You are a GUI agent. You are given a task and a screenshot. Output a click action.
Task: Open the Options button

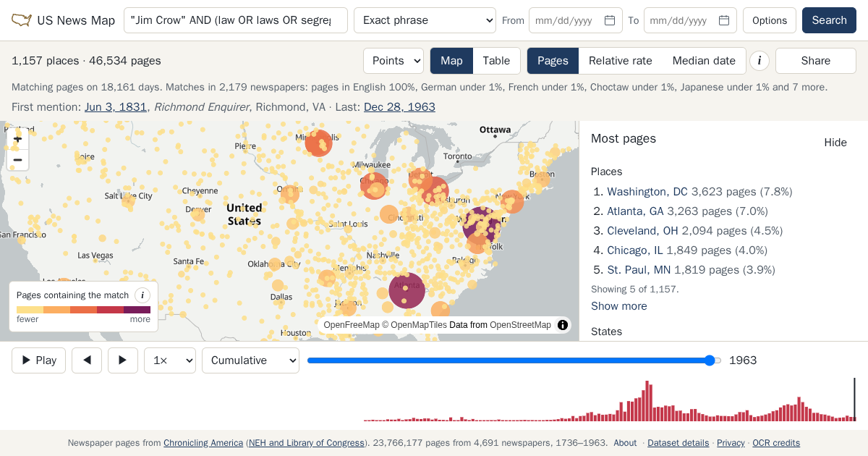coord(770,20)
